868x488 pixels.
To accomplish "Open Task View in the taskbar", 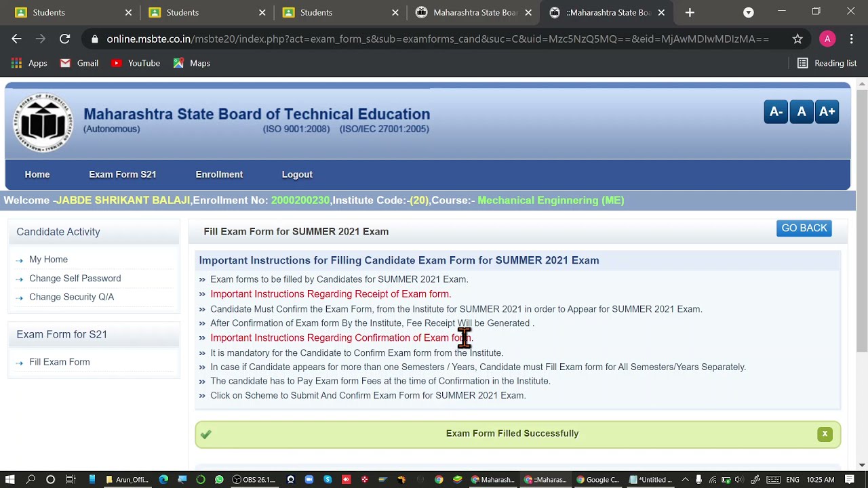I will tap(71, 479).
